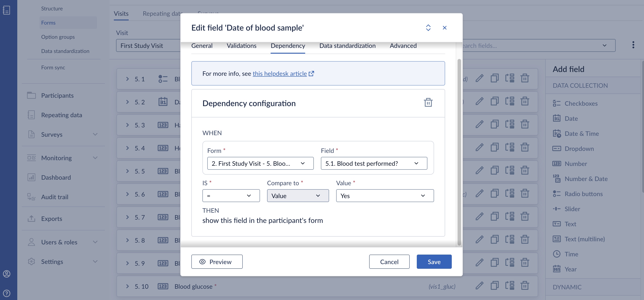Edit field 5.5 with pencil icon

coord(479,170)
